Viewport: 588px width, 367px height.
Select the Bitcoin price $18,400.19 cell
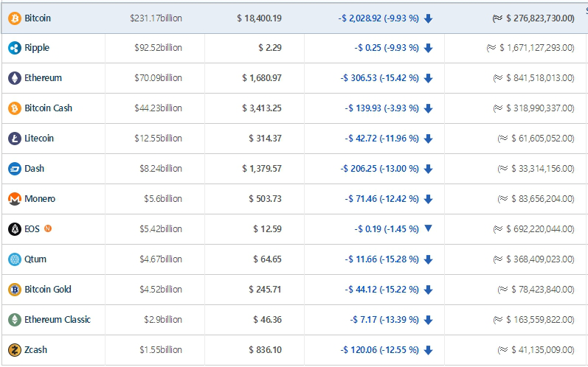click(259, 18)
